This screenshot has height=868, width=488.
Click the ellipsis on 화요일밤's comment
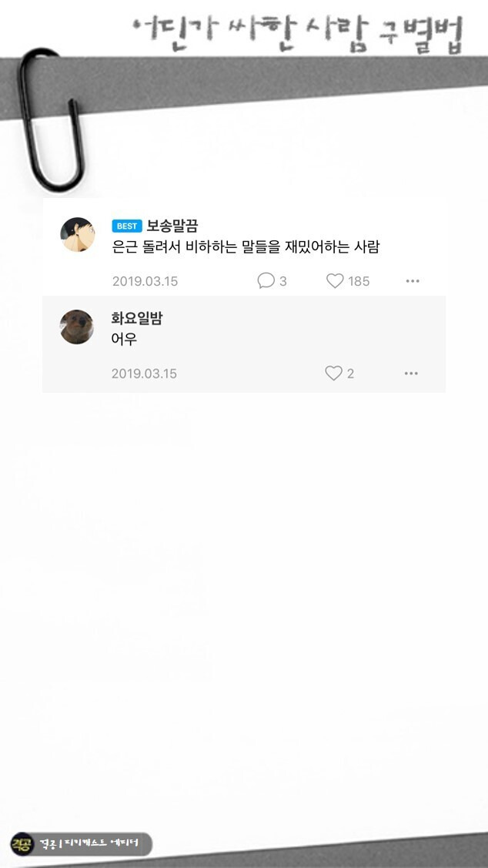(409, 374)
